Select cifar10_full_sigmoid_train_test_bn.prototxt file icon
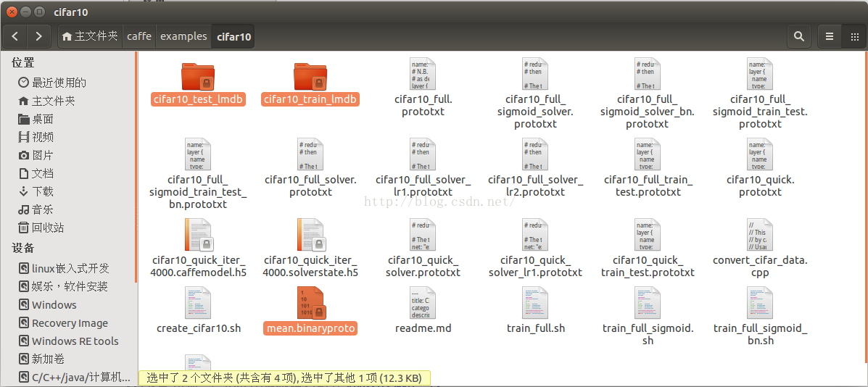 [198, 154]
